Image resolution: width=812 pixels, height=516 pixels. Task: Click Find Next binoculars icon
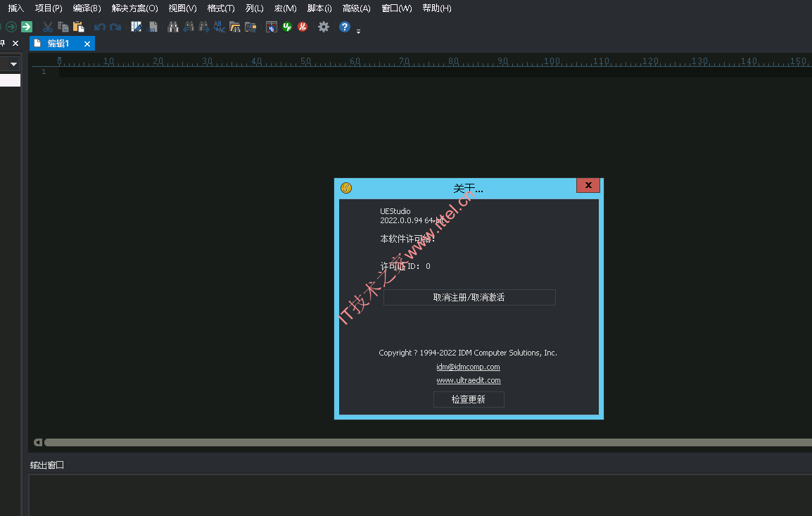pos(204,27)
